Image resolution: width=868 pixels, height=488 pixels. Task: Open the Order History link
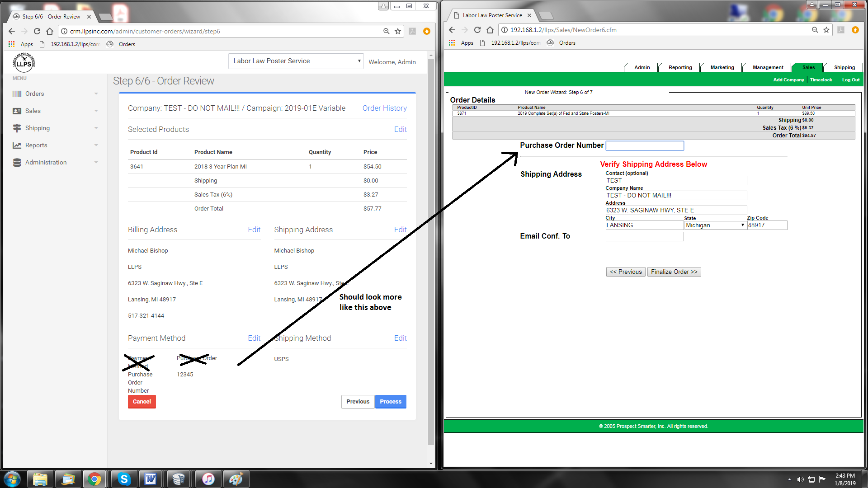click(384, 108)
